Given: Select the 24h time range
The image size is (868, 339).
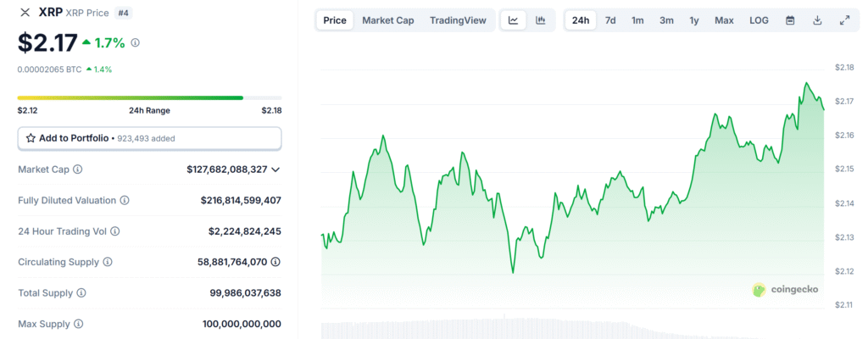Looking at the screenshot, I should click(x=581, y=20).
